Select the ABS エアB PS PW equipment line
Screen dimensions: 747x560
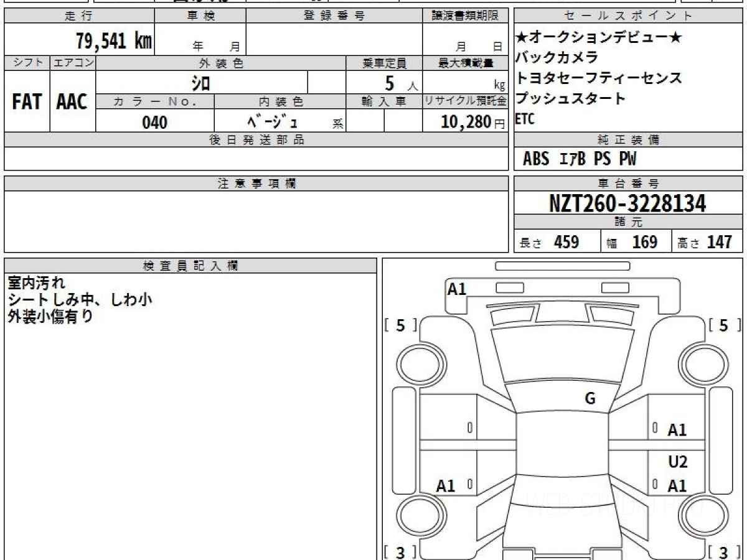580,159
